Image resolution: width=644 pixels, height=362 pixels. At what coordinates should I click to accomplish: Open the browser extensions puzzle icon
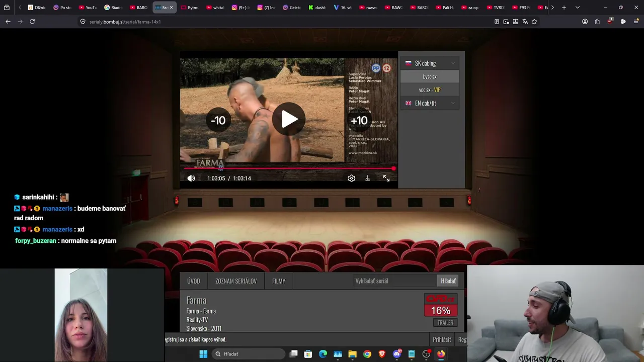tap(597, 22)
